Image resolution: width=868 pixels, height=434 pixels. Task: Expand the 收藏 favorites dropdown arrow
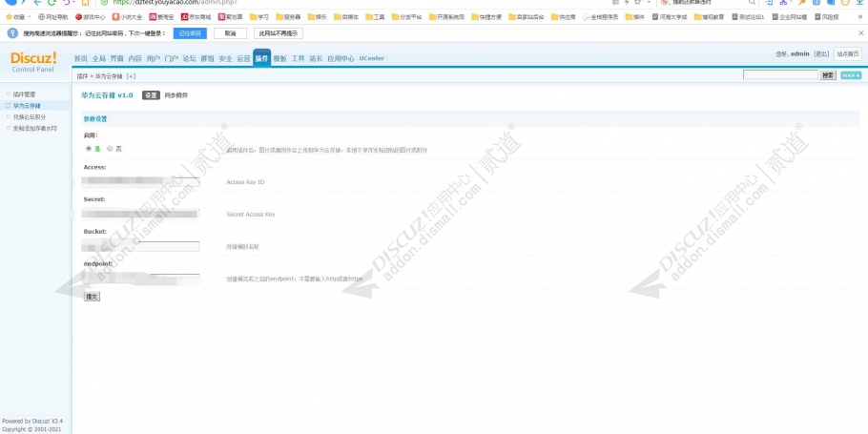coord(30,17)
